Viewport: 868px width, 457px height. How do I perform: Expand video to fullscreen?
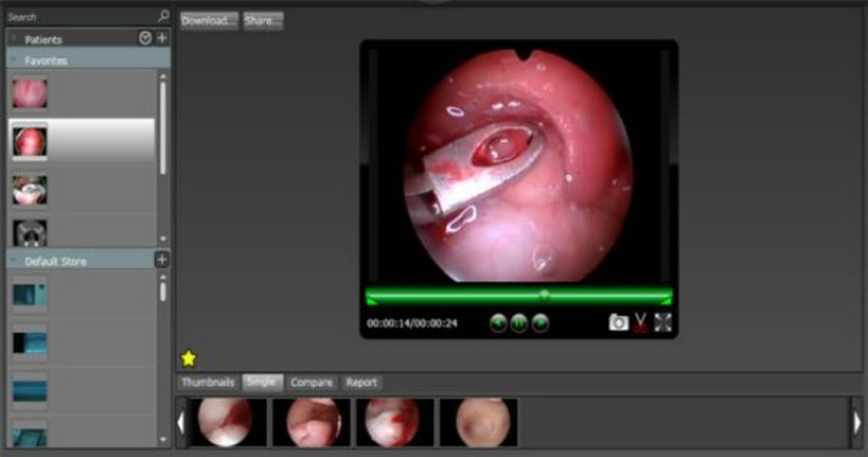(x=662, y=322)
